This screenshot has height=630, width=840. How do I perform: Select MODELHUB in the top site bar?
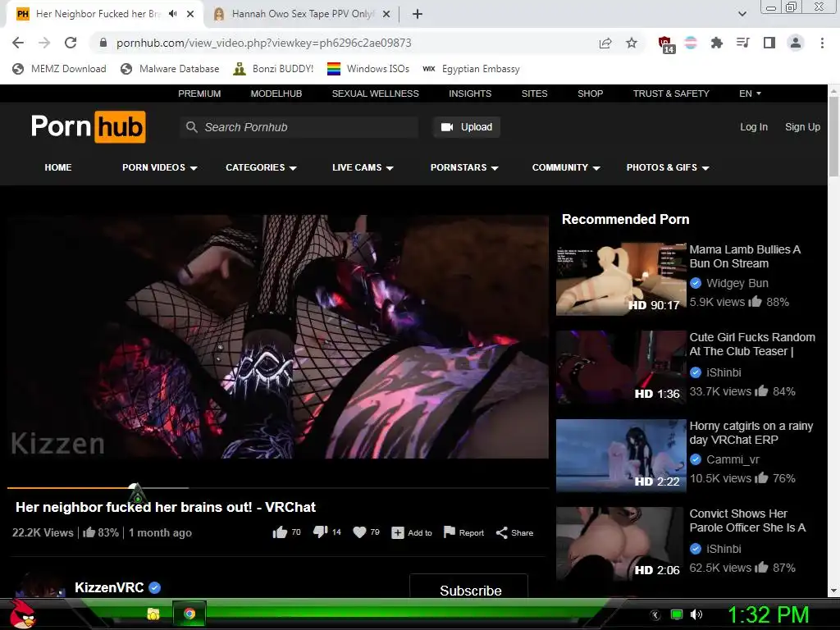pos(276,94)
